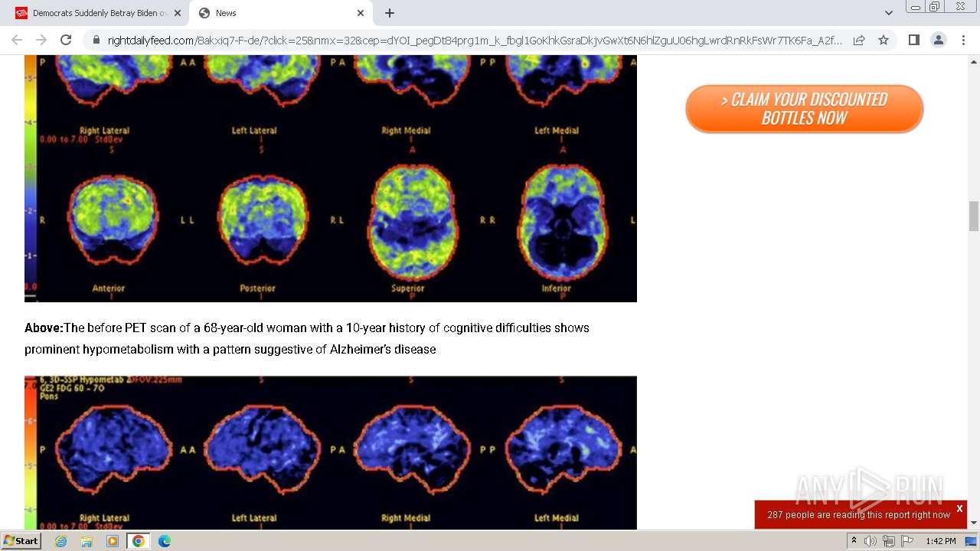Open network status tray icon
980x551 pixels.
[x=888, y=541]
